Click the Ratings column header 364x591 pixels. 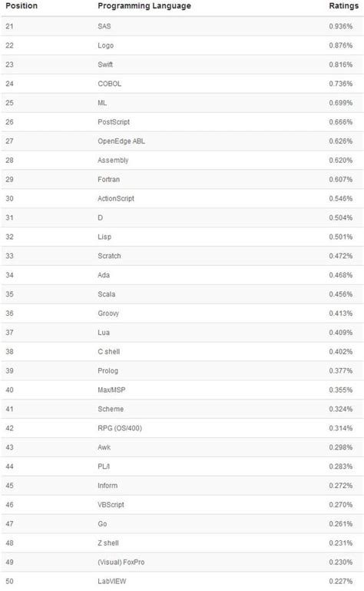coord(344,5)
